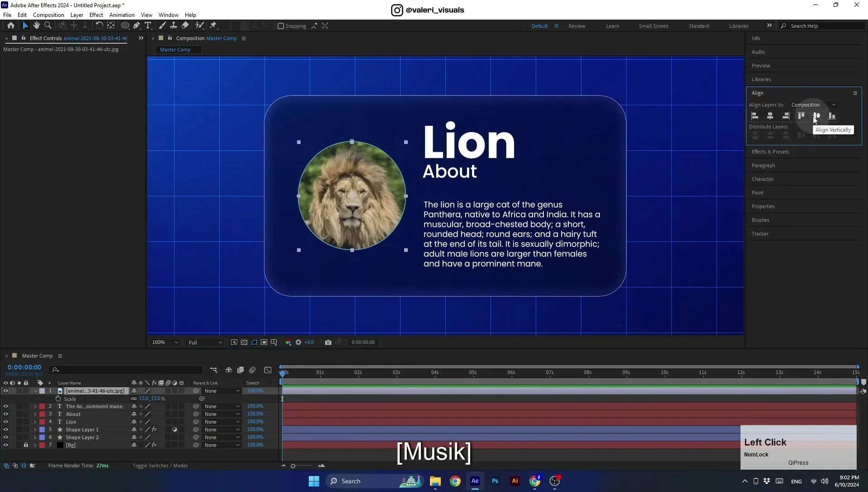Select the Home tool icon
Viewport: 868px width, 492px height.
tap(11, 26)
